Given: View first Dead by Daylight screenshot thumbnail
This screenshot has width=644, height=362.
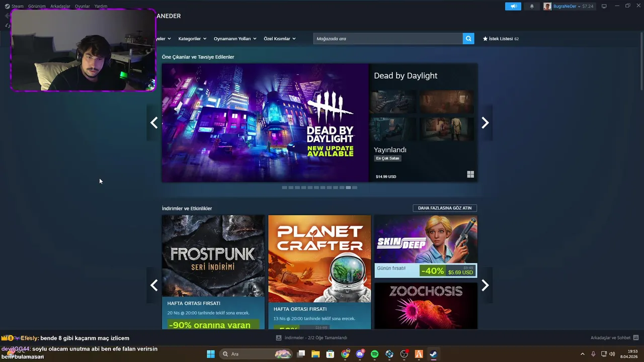Looking at the screenshot, I should click(x=392, y=102).
